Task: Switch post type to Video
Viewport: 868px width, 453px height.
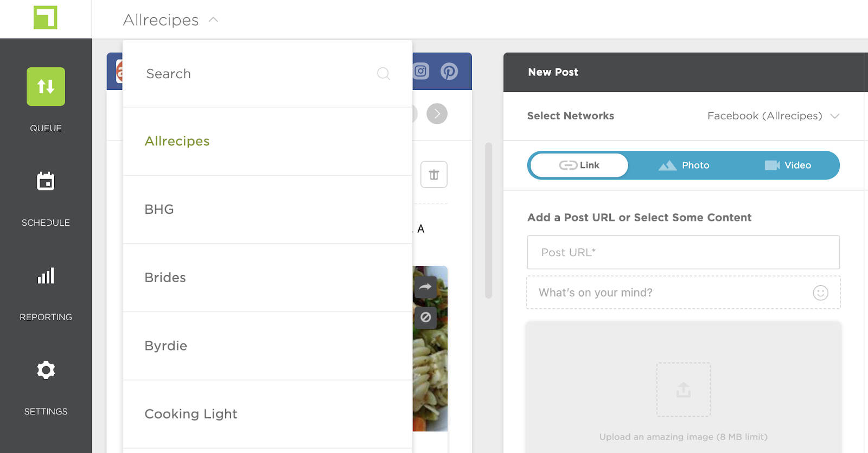Action: click(788, 165)
